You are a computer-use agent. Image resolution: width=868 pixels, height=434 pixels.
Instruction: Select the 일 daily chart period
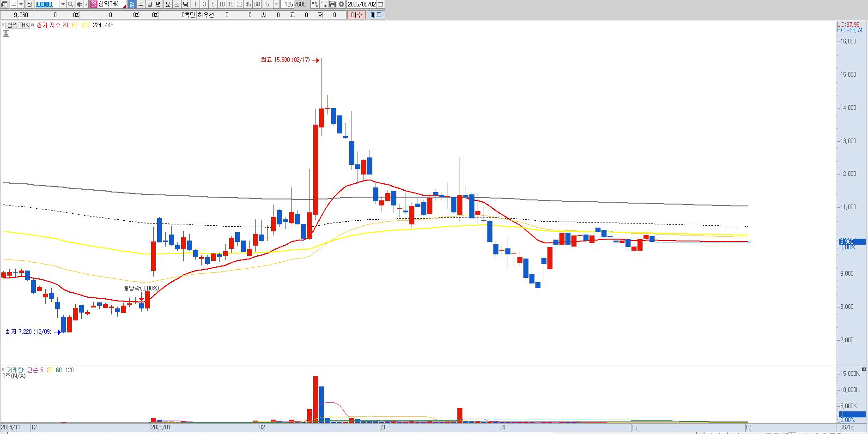(132, 4)
